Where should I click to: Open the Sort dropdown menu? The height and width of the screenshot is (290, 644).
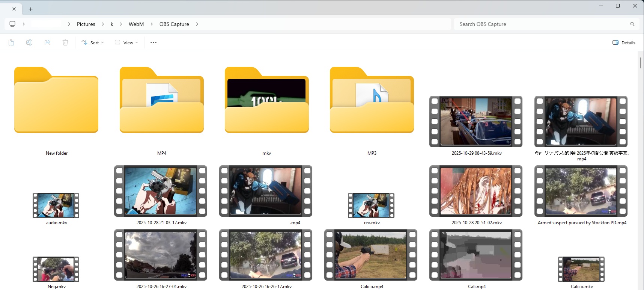(93, 42)
